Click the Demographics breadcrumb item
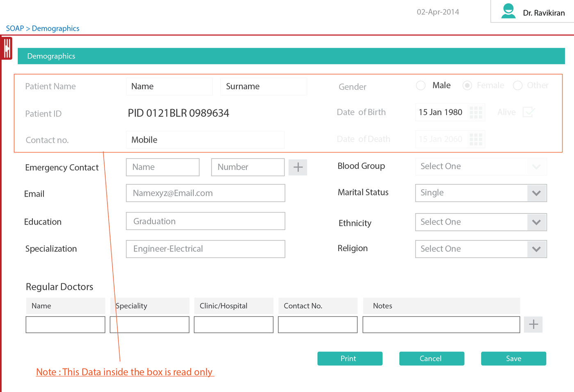This screenshot has height=392, width=574. [x=55, y=28]
